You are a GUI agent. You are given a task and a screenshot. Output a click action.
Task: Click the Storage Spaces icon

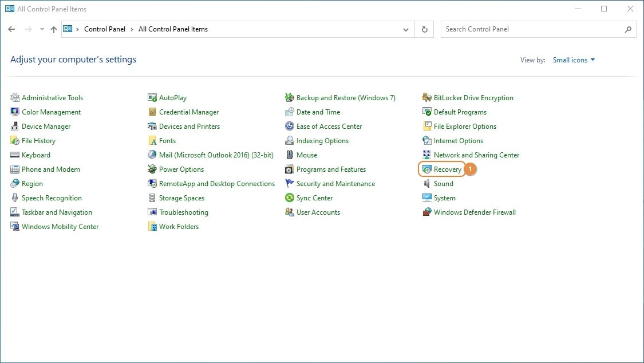click(152, 198)
